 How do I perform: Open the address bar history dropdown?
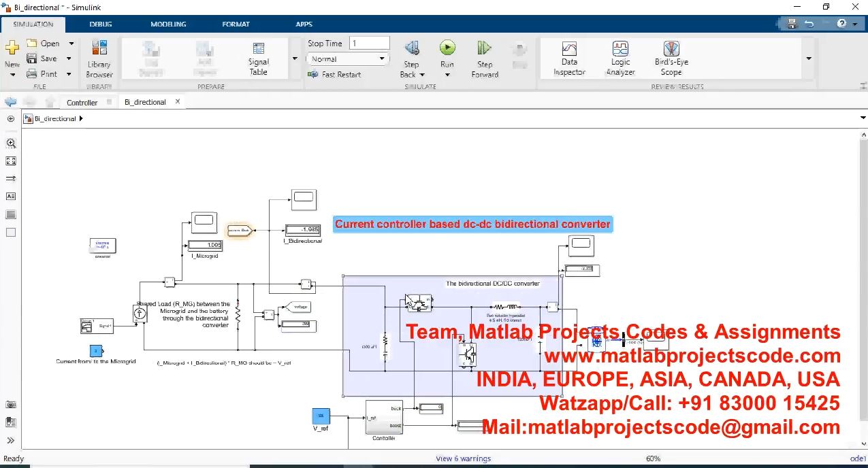point(863,118)
